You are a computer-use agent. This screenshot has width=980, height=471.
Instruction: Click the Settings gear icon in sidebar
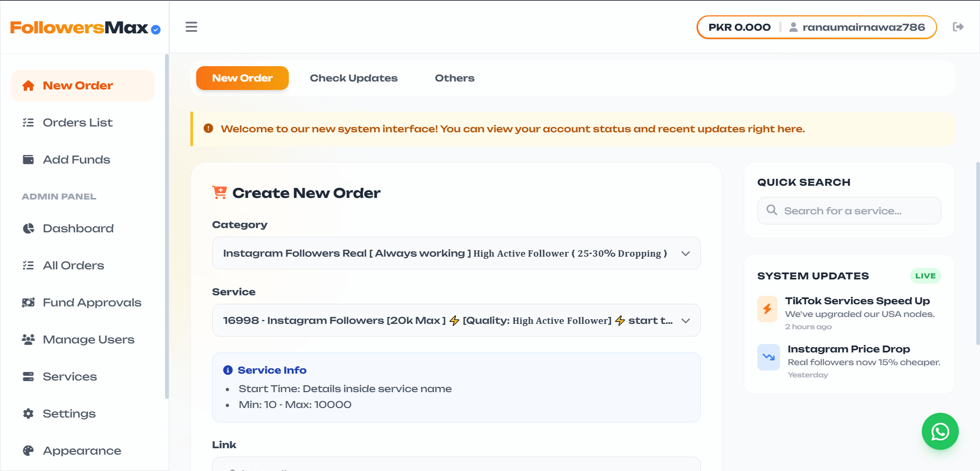click(x=29, y=413)
